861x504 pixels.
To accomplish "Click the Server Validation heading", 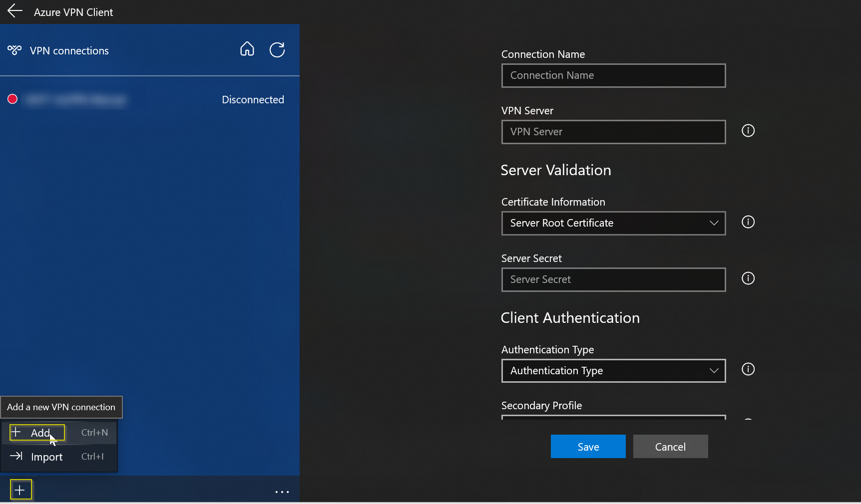I will click(x=556, y=170).
